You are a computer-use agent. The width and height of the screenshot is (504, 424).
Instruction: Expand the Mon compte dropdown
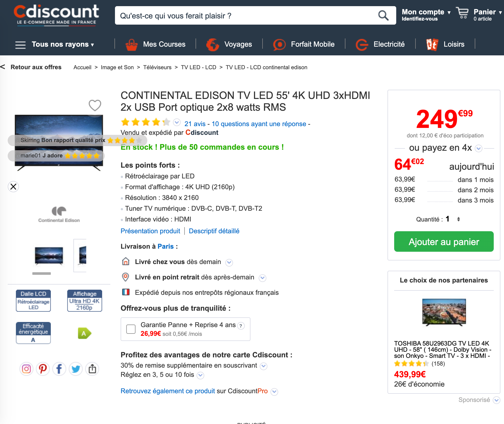(x=426, y=15)
